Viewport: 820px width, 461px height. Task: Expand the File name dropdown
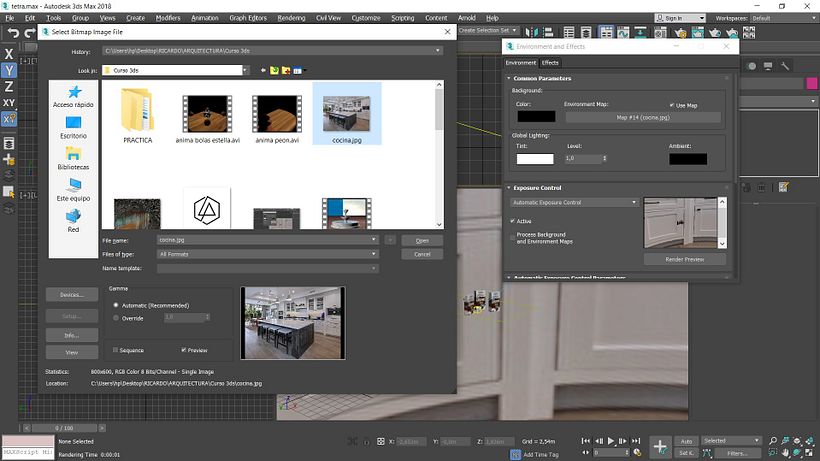[x=373, y=240]
